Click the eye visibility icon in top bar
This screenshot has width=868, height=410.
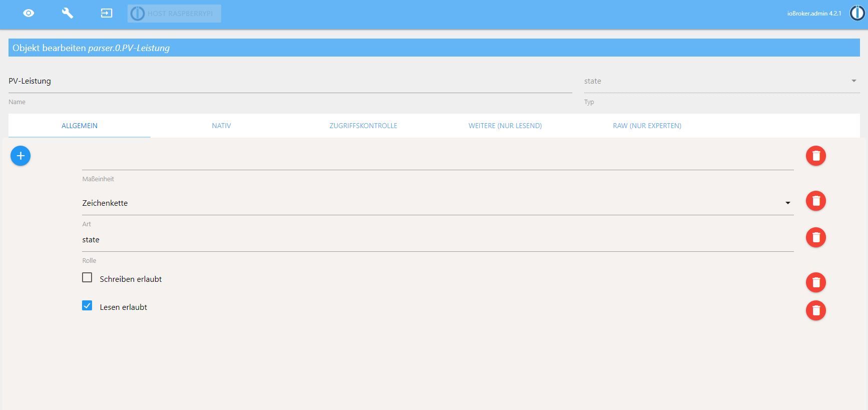pyautogui.click(x=29, y=13)
